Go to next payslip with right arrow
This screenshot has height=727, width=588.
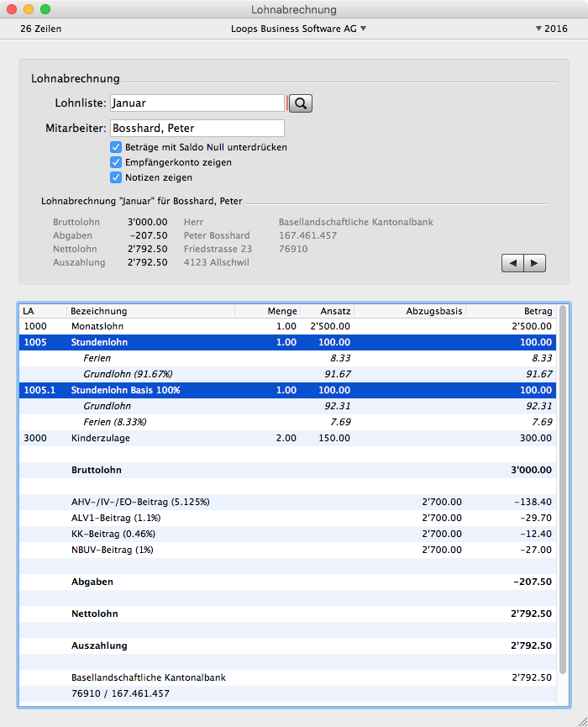(535, 263)
